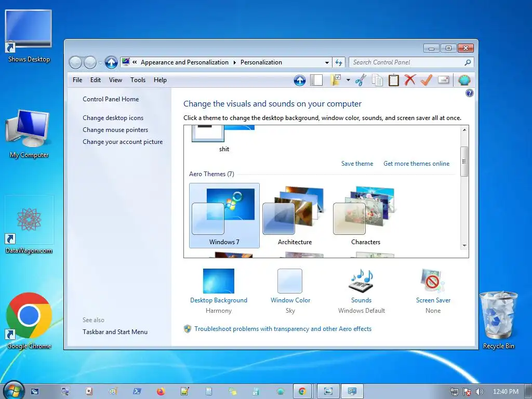Open the Sounds keyboard-and-notes icon
Viewport: 532px width, 399px height.
(362, 281)
